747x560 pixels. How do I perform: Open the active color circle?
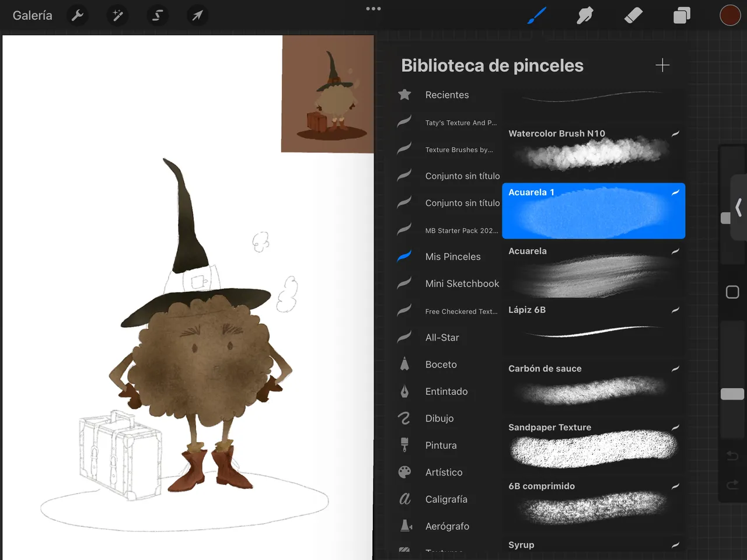(730, 15)
